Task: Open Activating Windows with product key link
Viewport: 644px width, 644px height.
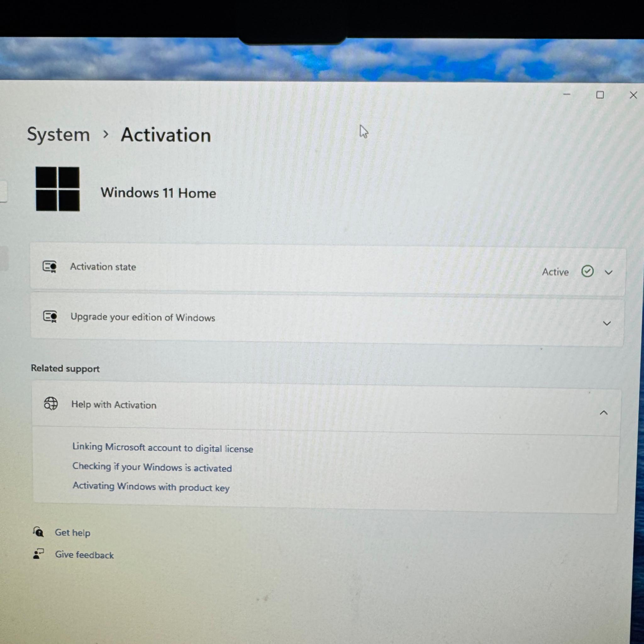Action: [151, 487]
